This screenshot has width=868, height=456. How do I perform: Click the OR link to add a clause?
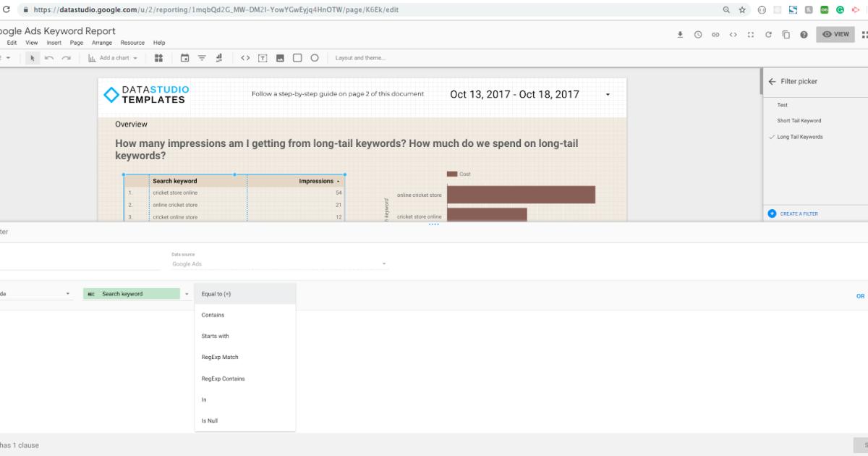coord(860,296)
